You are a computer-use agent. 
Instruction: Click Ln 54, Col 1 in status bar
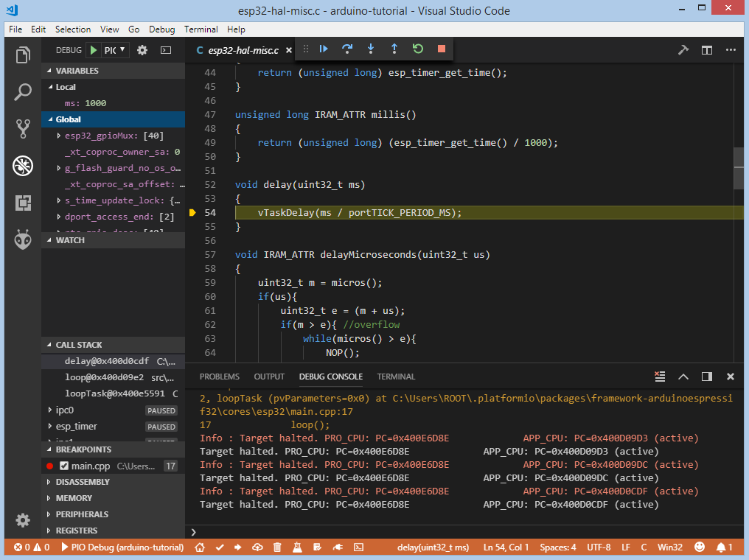tap(506, 547)
